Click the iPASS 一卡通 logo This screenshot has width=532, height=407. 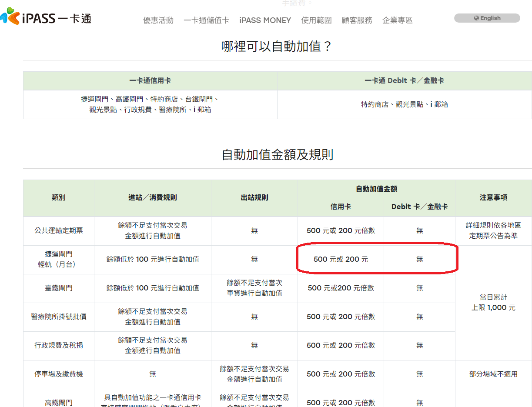point(46,18)
